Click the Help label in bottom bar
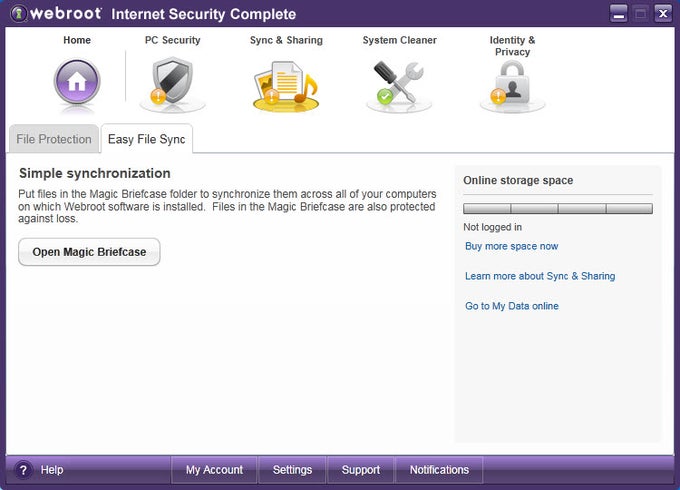 point(52,470)
